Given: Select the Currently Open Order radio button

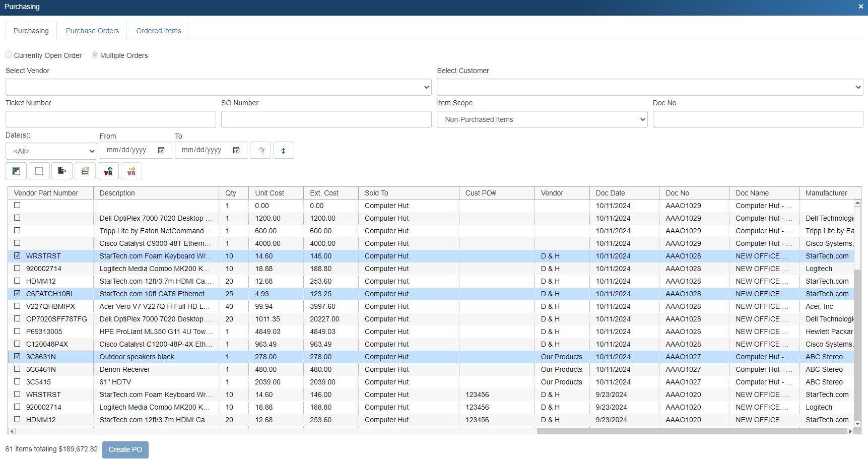Looking at the screenshot, I should pyautogui.click(x=9, y=55).
